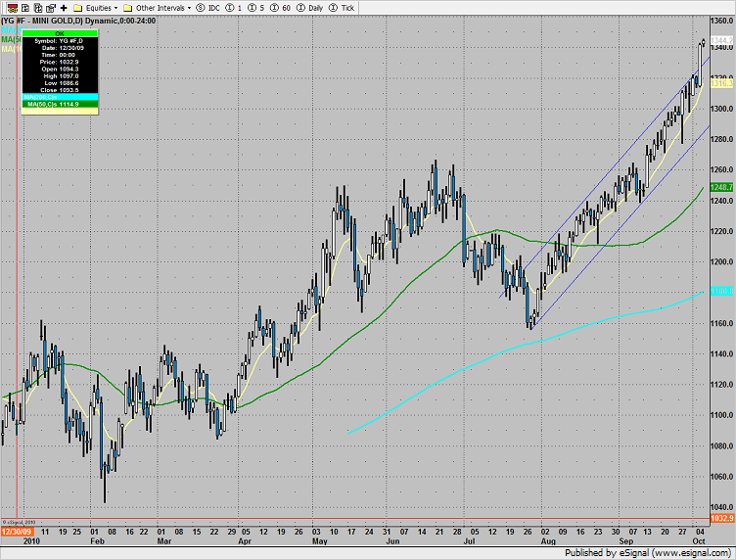Select the Daily interval
The height and width of the screenshot is (560, 736).
pos(316,8)
